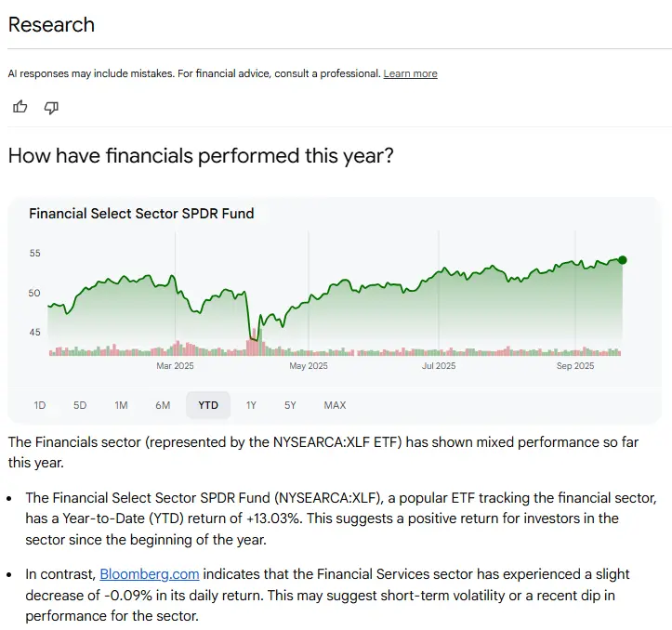
Task: Click the Financial Select Sector SPDR Fund title
Action: tap(141, 213)
